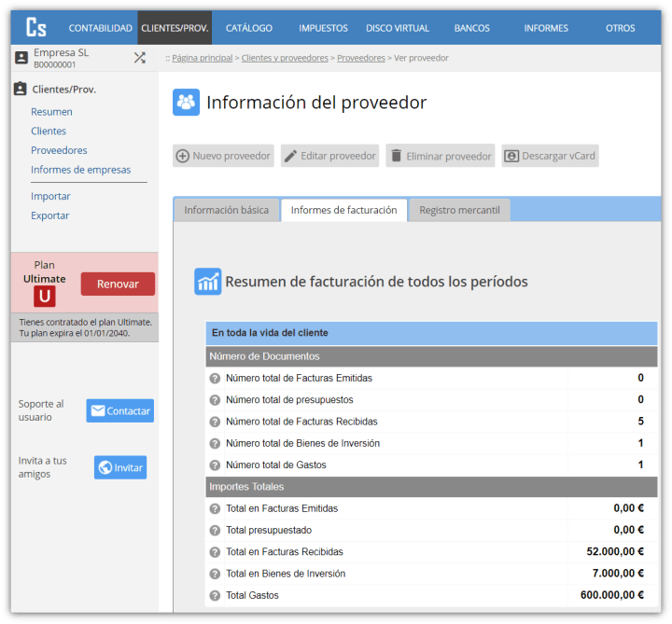Open the Importar sidebar link

pos(50,196)
